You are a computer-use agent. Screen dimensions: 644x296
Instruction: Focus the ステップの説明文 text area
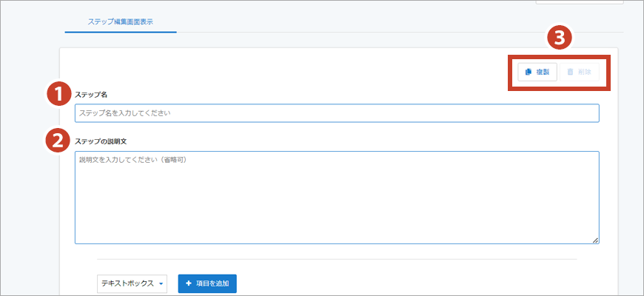coord(336,197)
